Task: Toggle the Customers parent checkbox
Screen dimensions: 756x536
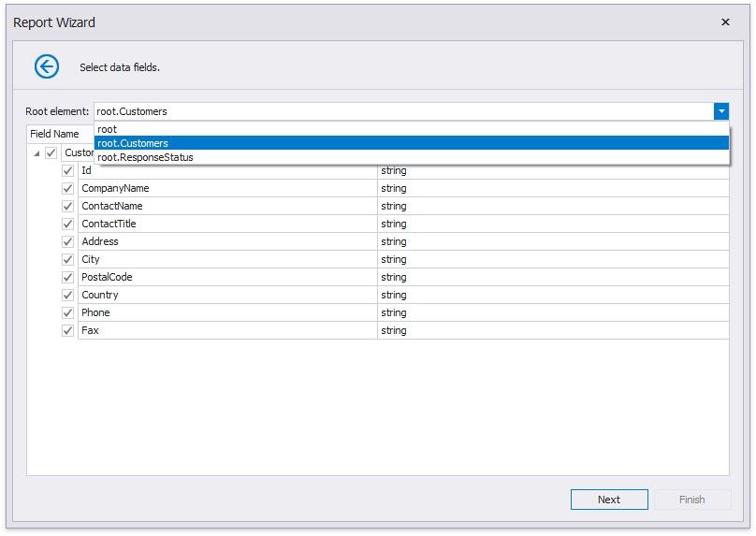Action: click(x=51, y=153)
